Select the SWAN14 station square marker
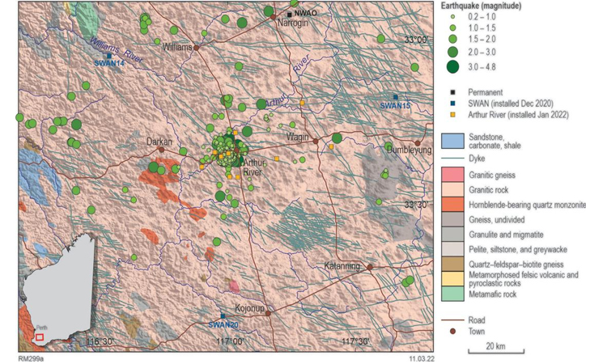This screenshot has height=364, width=607. pyautogui.click(x=108, y=56)
